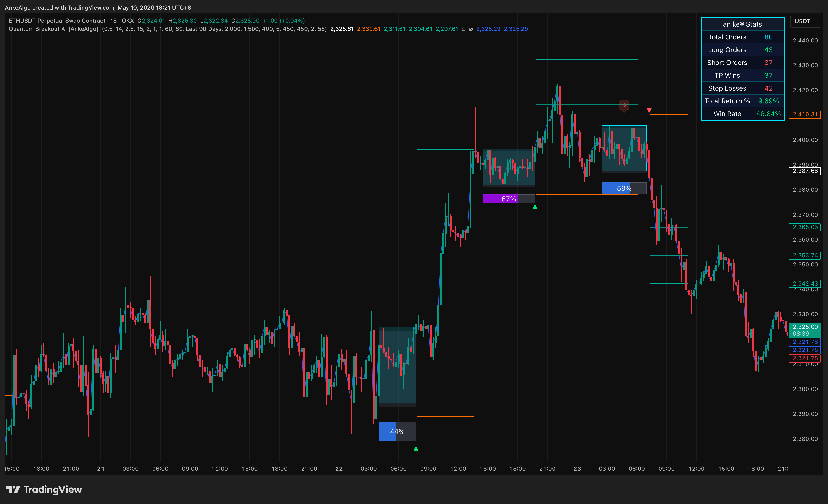Click the Total Orders value 80
828x504 pixels.
point(768,37)
